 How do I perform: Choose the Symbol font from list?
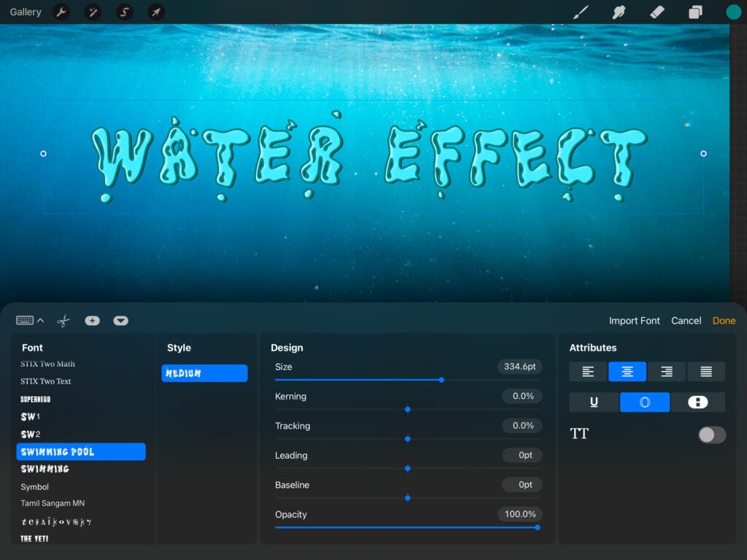(x=35, y=487)
